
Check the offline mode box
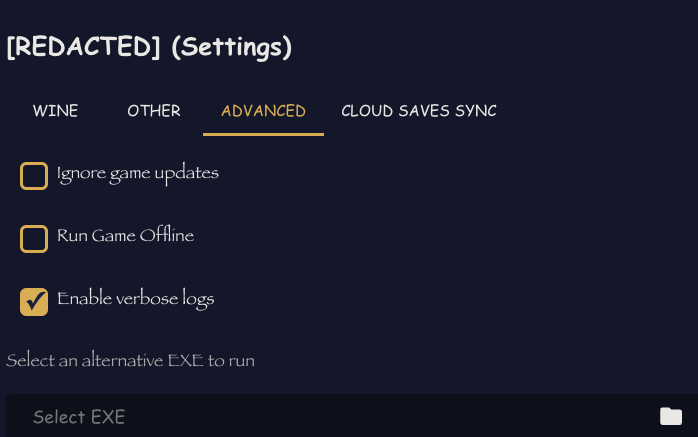click(x=34, y=239)
